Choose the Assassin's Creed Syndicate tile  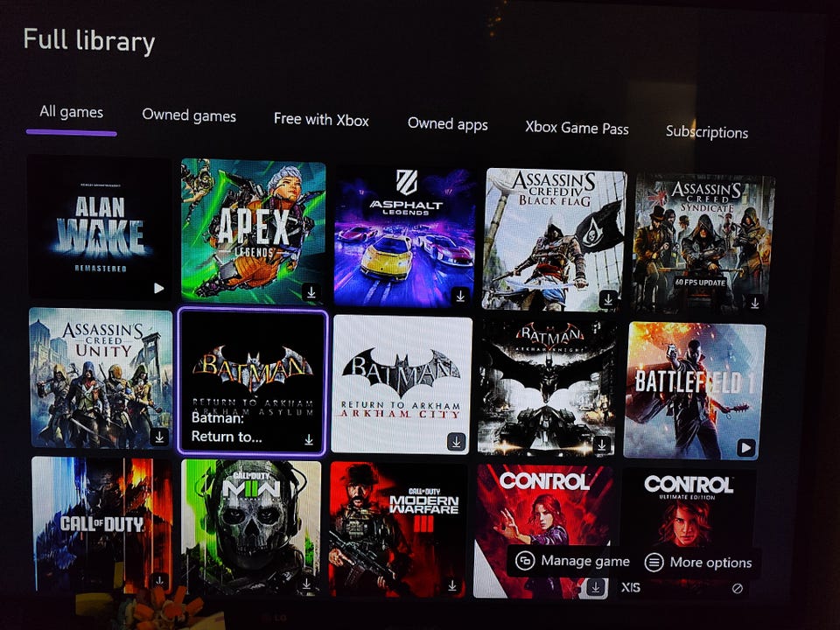[703, 244]
